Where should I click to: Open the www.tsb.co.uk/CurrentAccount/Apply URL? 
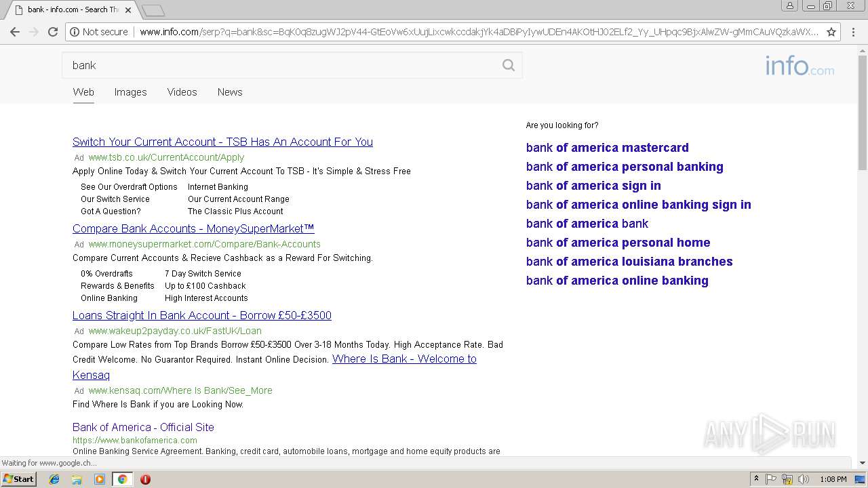(166, 157)
